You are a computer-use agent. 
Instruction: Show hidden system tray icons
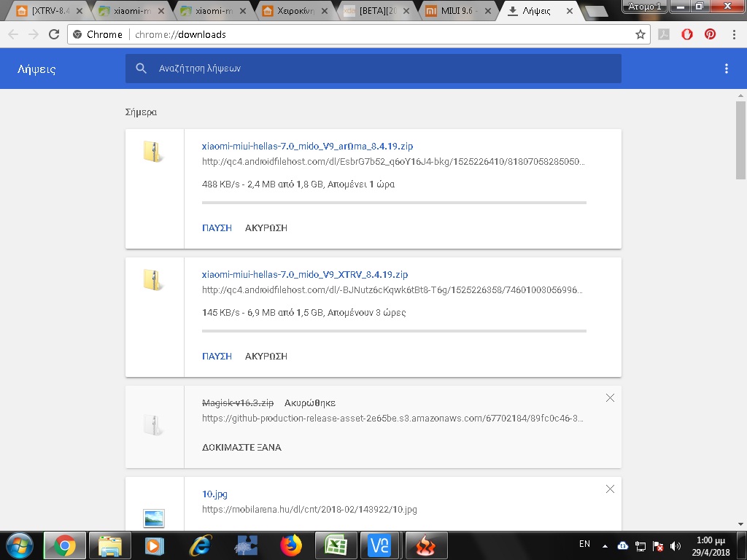pyautogui.click(x=605, y=545)
